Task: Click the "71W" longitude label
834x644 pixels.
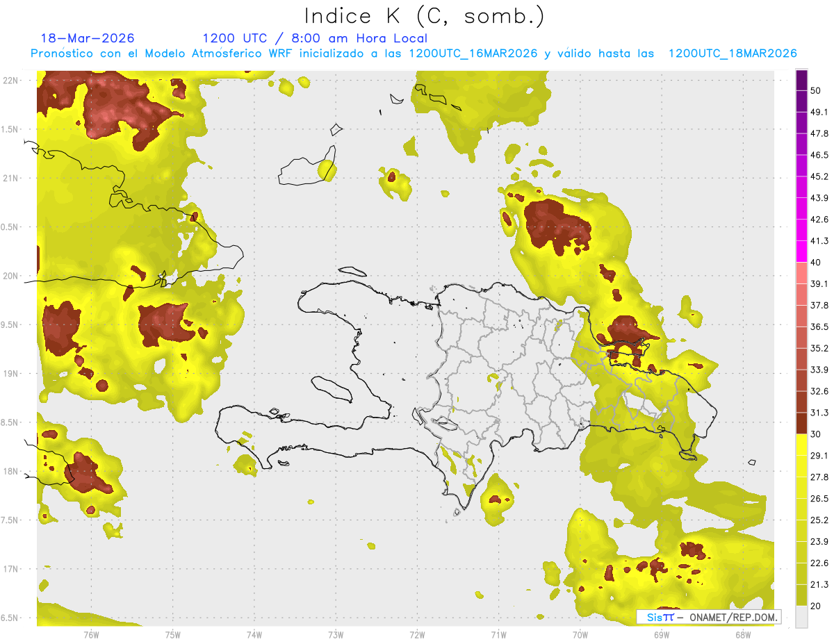Action: 498,635
